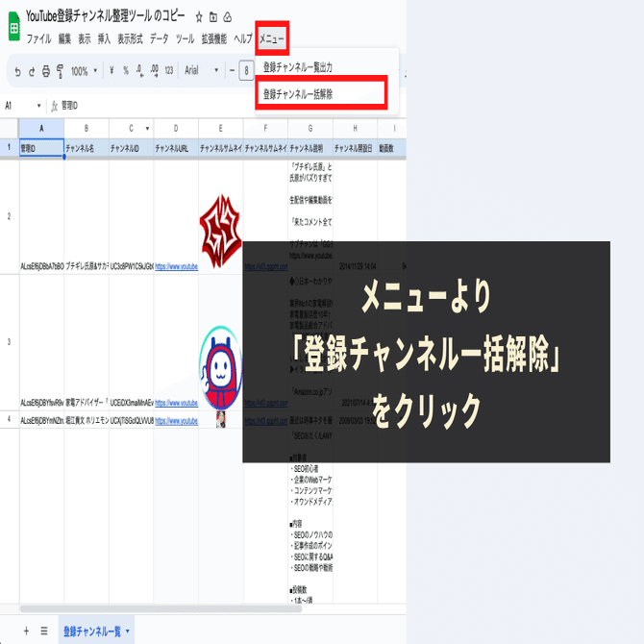
Task: Select column B header
Action: coord(87,129)
